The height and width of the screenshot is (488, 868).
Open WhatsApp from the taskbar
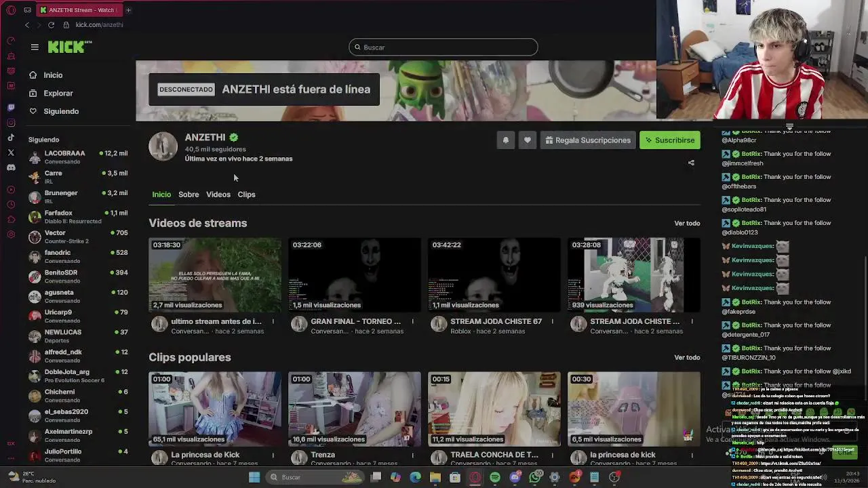tap(535, 477)
